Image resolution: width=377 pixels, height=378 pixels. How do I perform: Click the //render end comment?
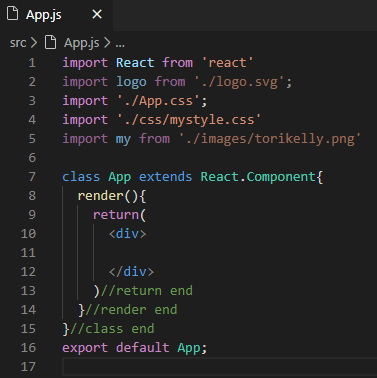[x=131, y=310]
